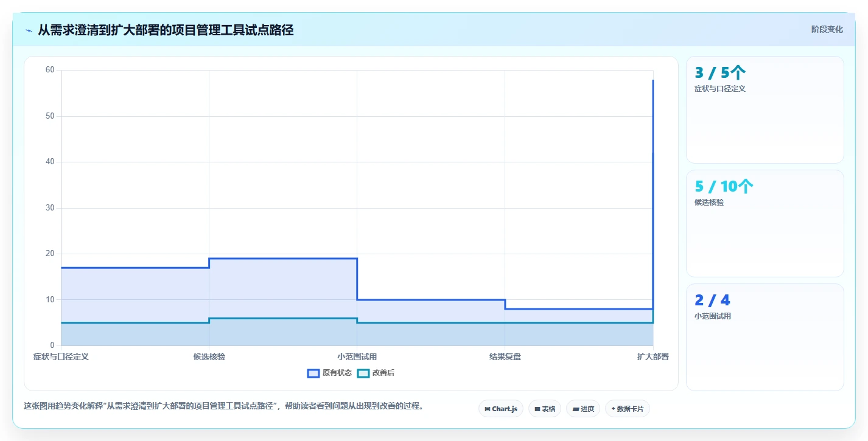Open the 3 / 5个 data card
Image resolution: width=868 pixels, height=441 pixels.
pyautogui.click(x=765, y=109)
